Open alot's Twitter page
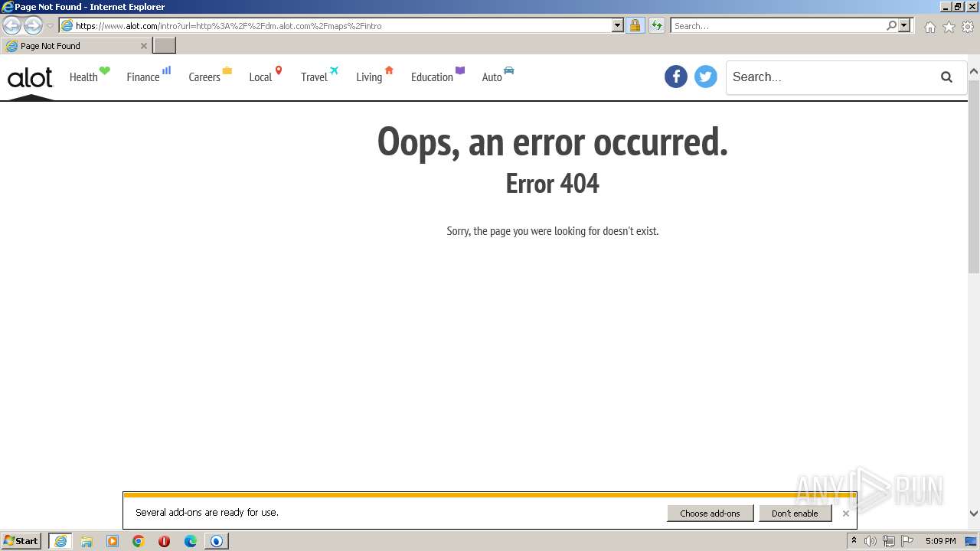 (x=706, y=77)
